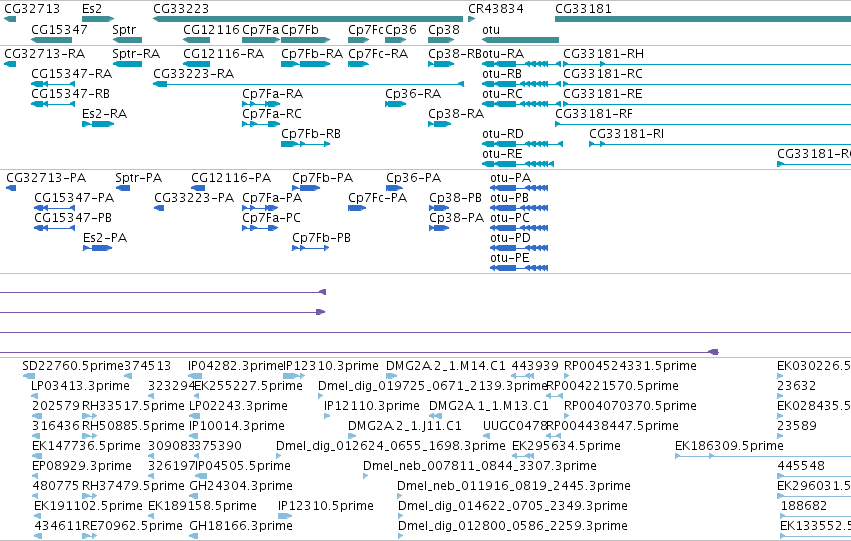Image resolution: width=851 pixels, height=541 pixels.
Task: Click EST EK295634.5prime
Action: (x=523, y=456)
